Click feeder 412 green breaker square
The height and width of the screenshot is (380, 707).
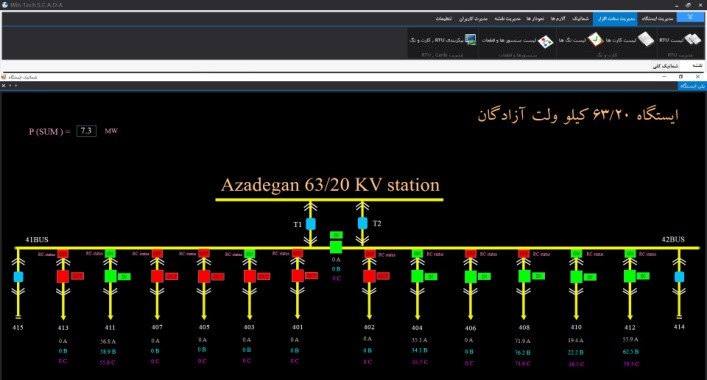pyautogui.click(x=629, y=276)
